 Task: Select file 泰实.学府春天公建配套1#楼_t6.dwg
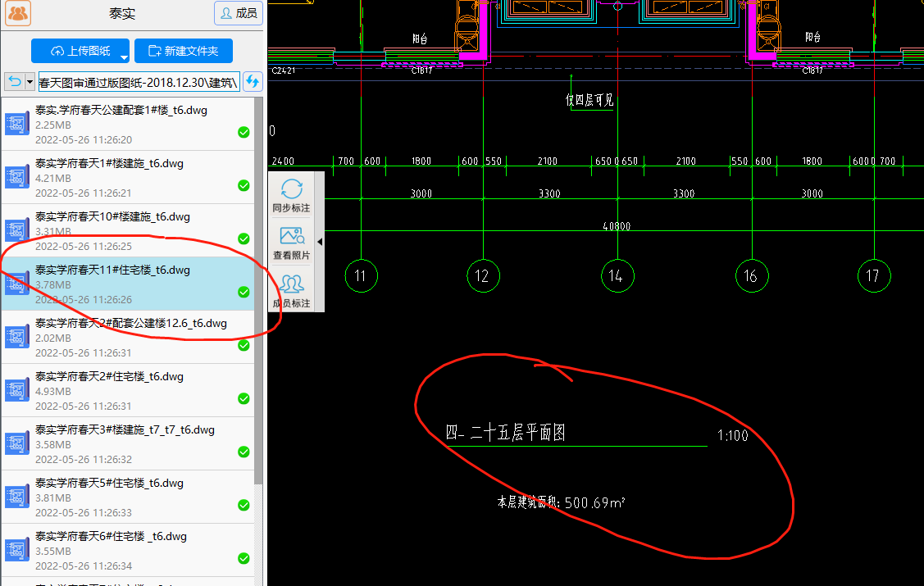[128, 125]
